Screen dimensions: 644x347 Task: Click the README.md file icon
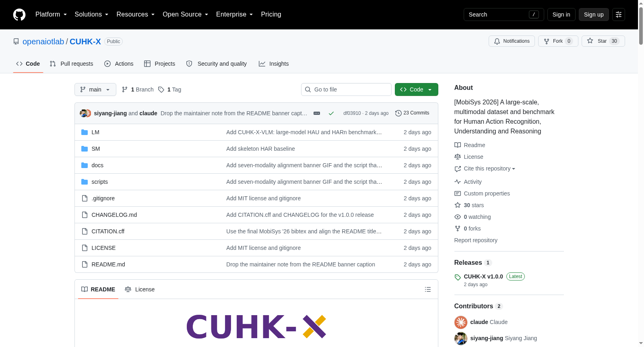(85, 264)
